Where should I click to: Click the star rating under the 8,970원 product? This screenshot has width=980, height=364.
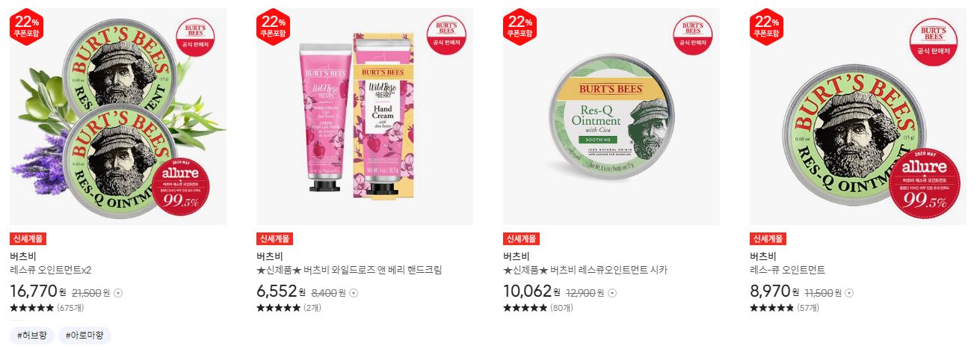click(771, 308)
